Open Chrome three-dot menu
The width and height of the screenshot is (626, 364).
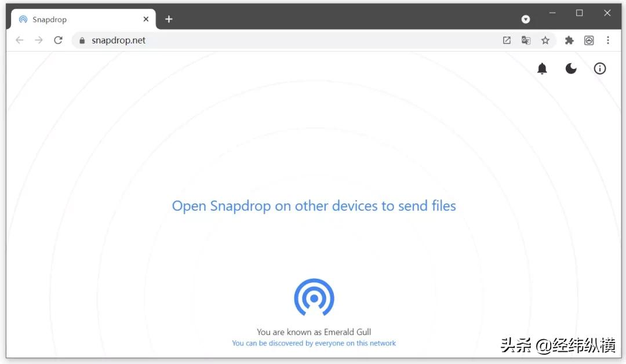click(x=608, y=41)
